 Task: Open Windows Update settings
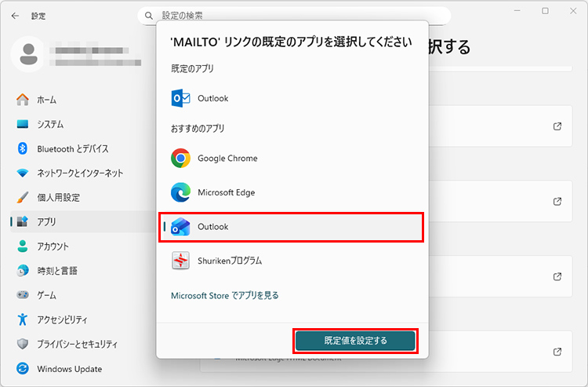pos(69,369)
